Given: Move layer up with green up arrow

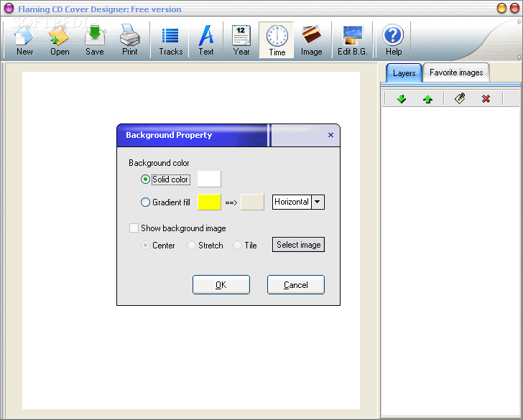Looking at the screenshot, I should click(x=427, y=98).
